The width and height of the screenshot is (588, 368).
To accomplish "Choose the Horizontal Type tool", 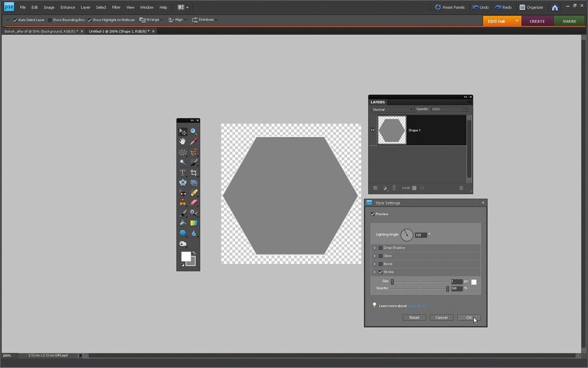I will 182,173.
